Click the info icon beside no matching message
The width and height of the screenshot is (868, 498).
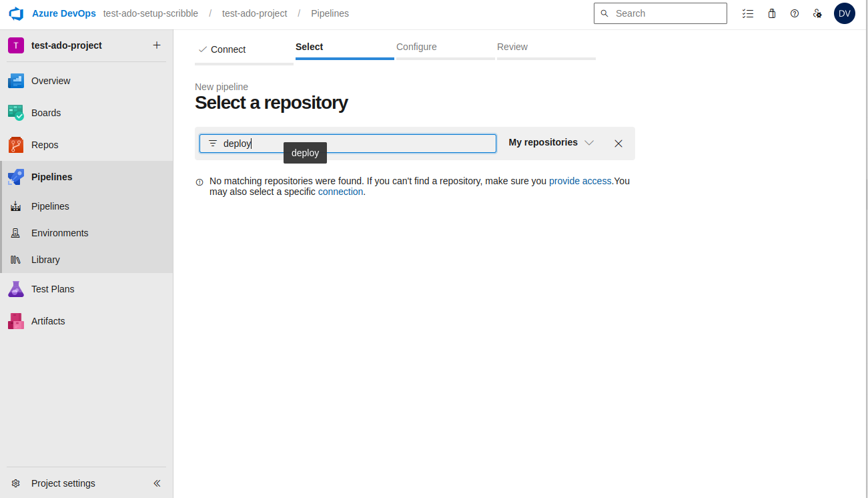click(x=199, y=182)
